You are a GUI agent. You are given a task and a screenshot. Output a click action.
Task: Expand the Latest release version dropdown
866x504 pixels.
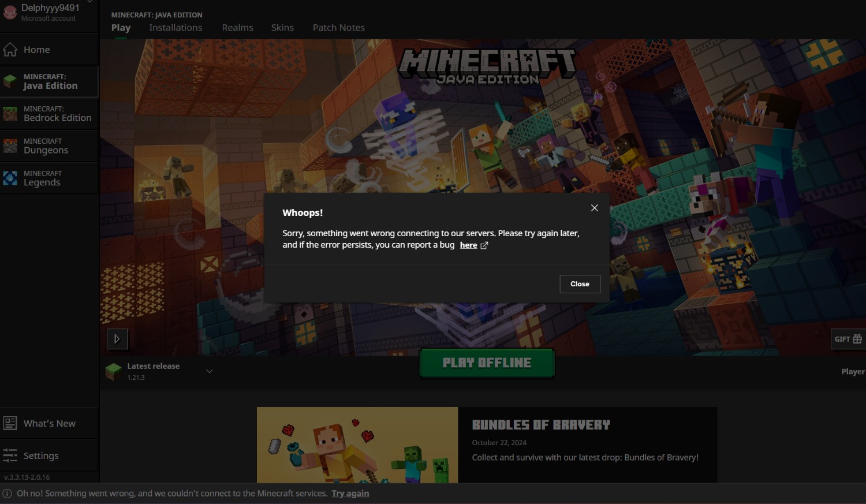click(x=210, y=371)
